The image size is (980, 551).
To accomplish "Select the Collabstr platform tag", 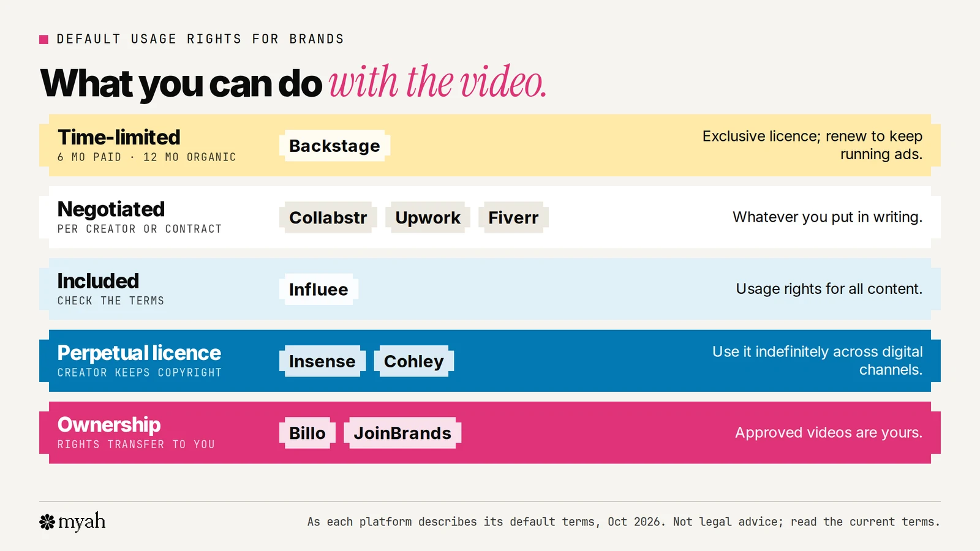I will point(328,217).
